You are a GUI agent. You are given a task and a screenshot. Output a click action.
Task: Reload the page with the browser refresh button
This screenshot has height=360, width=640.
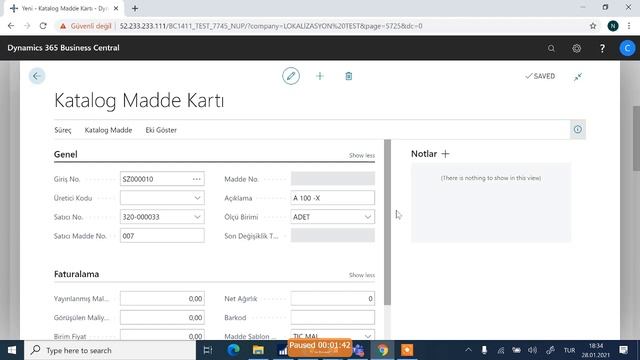[43, 26]
